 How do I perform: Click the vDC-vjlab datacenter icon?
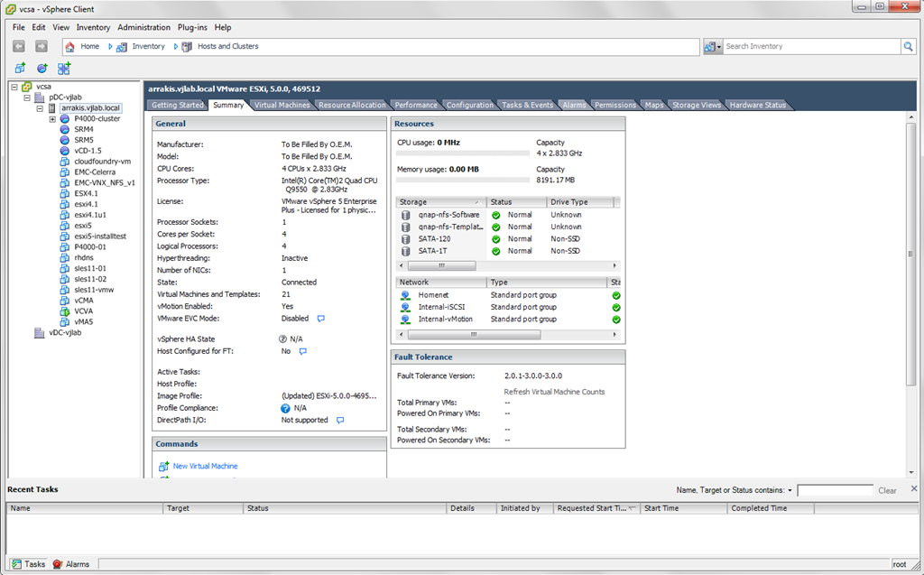coord(40,332)
